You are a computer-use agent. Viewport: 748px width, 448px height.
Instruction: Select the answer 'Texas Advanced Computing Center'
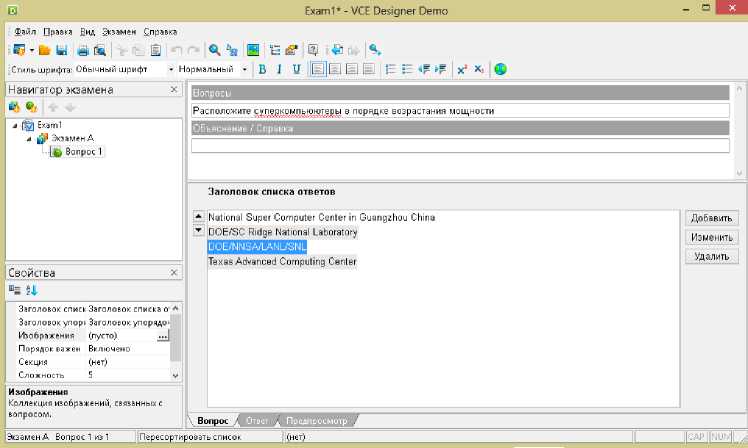tap(282, 261)
